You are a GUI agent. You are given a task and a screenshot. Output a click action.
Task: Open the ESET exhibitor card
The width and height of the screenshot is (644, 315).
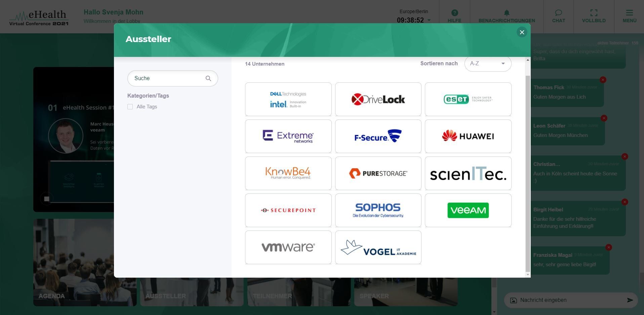click(x=468, y=99)
